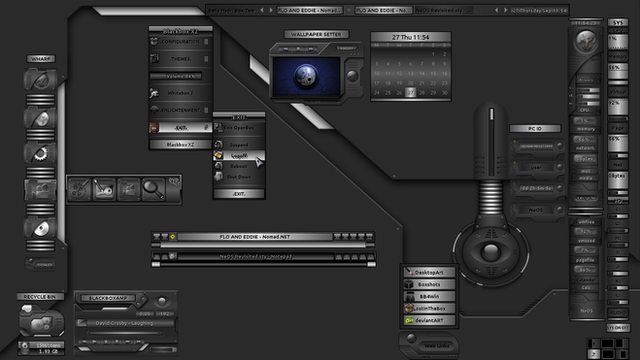The height and width of the screenshot is (360, 640).
Task: Click the vertical slider handle on the joystick tower
Action: pos(491,114)
